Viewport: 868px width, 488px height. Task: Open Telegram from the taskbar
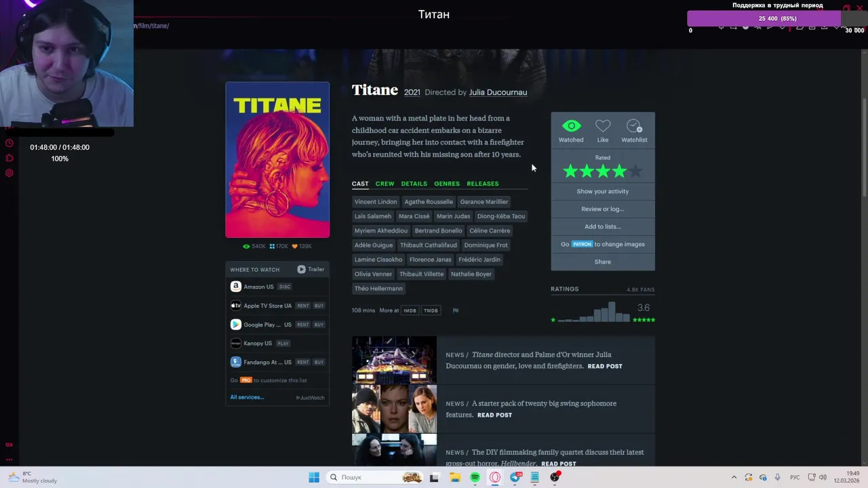515,477
